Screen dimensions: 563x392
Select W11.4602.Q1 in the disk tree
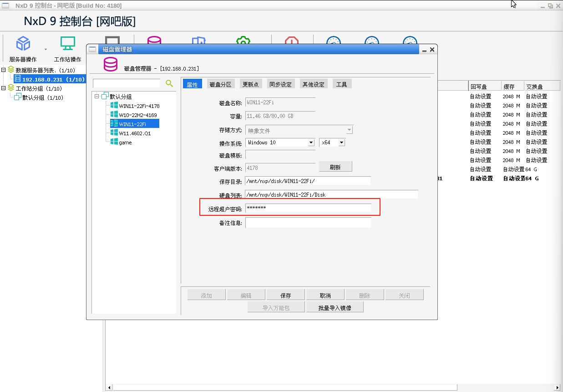pyautogui.click(x=135, y=133)
